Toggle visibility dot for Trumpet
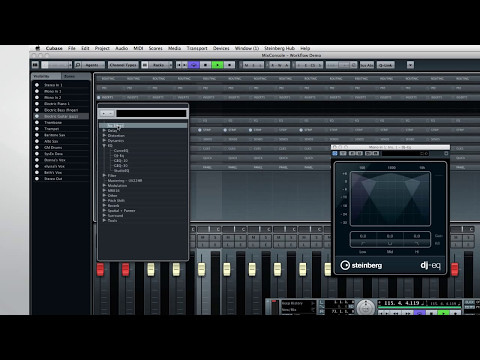 coord(37,129)
